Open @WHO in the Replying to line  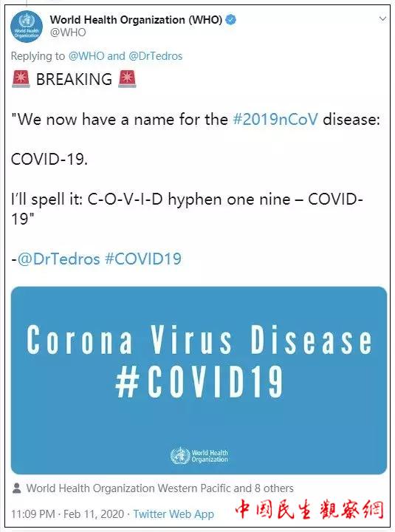click(x=86, y=56)
